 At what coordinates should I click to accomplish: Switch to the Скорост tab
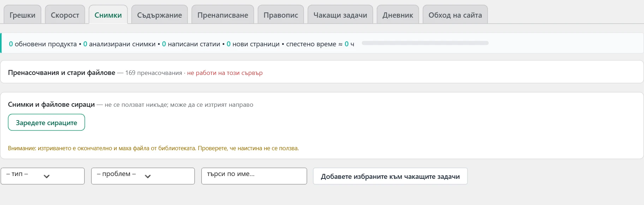tap(65, 14)
